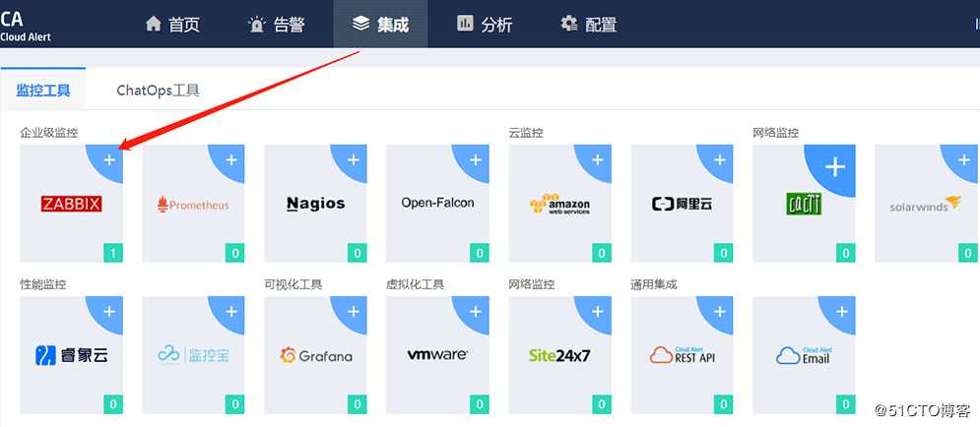Add a Zabbix integration via plus

[x=109, y=159]
